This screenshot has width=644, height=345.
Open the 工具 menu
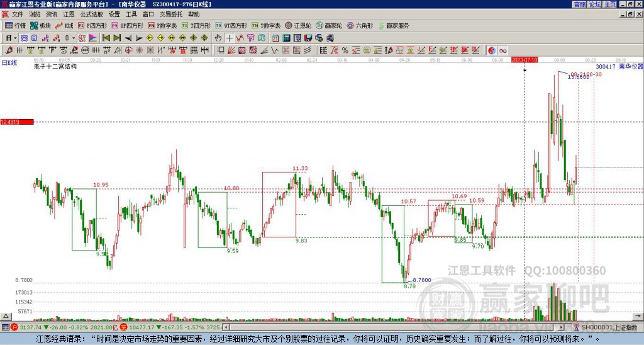click(131, 14)
